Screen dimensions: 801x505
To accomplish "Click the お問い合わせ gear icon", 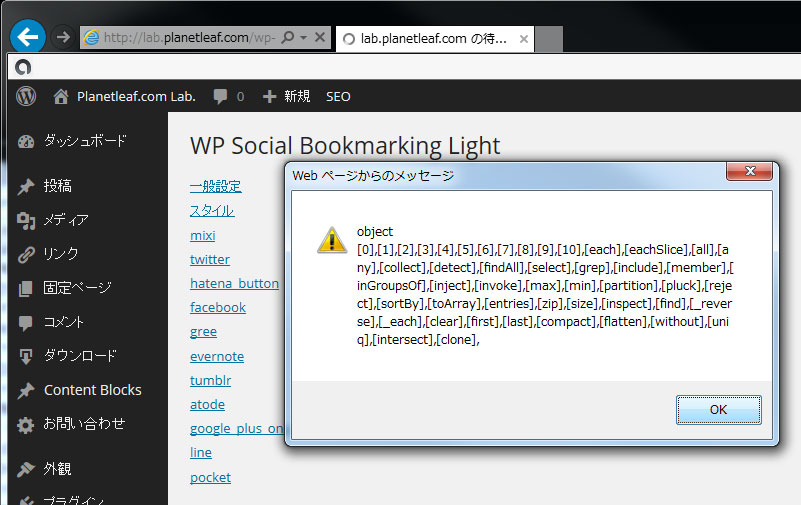I will [26, 425].
